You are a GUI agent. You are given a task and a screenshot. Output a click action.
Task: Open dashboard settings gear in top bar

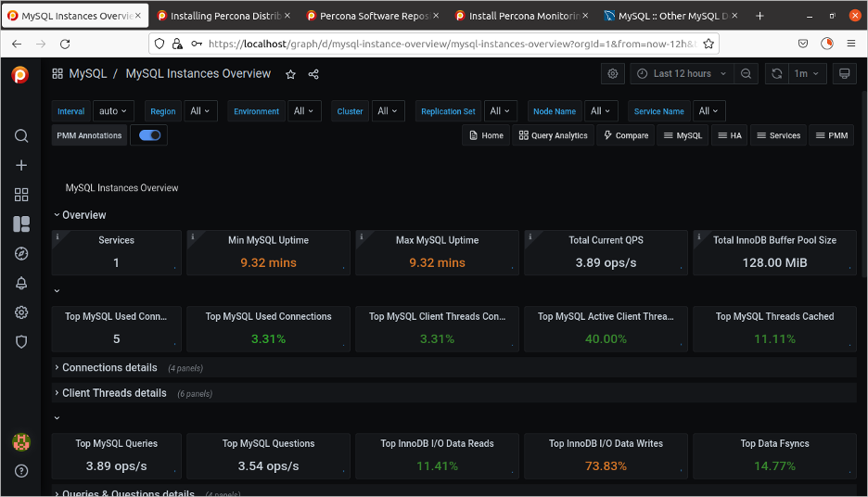(x=612, y=74)
